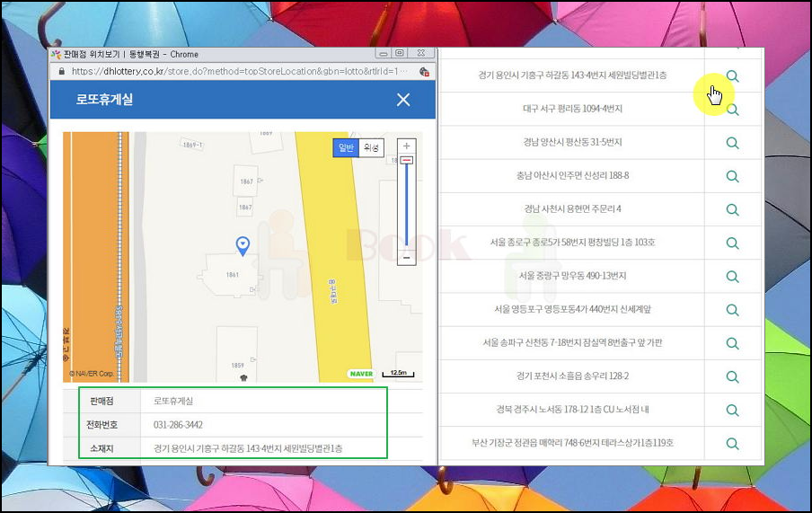The height and width of the screenshot is (513, 812).
Task: Click the blue location pin marker
Action: 243,245
